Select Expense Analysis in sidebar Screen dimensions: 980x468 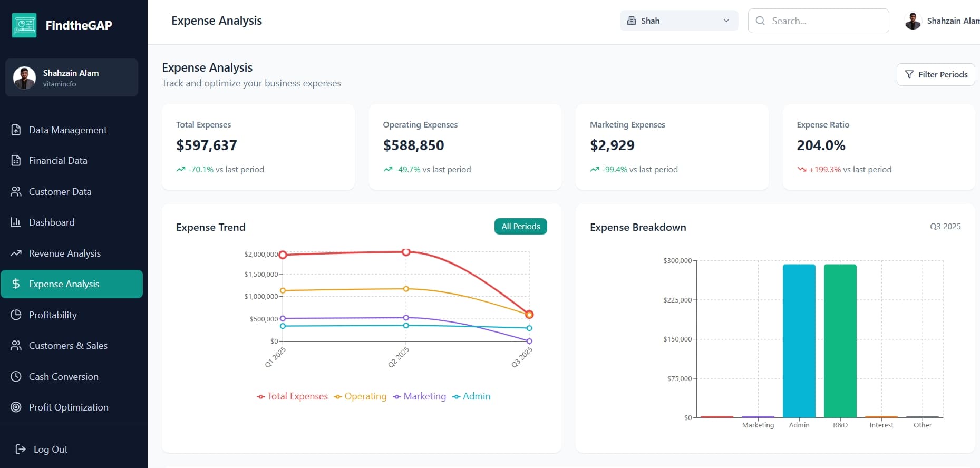72,284
